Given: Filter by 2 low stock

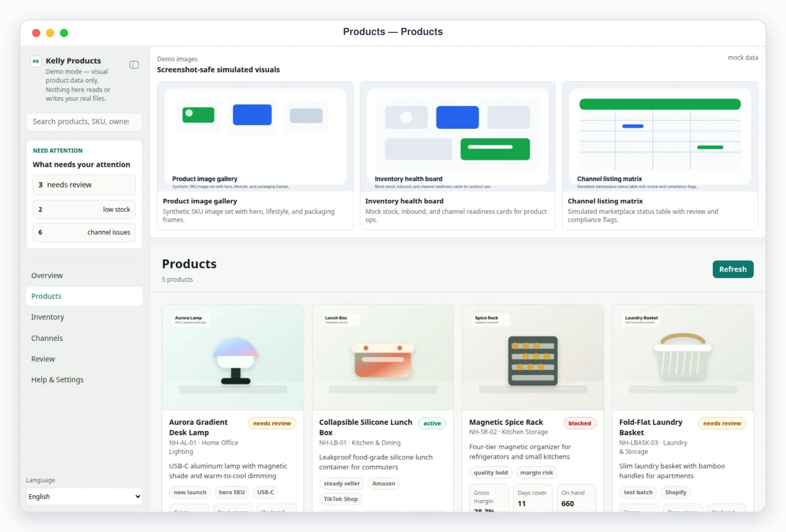Looking at the screenshot, I should pos(84,209).
